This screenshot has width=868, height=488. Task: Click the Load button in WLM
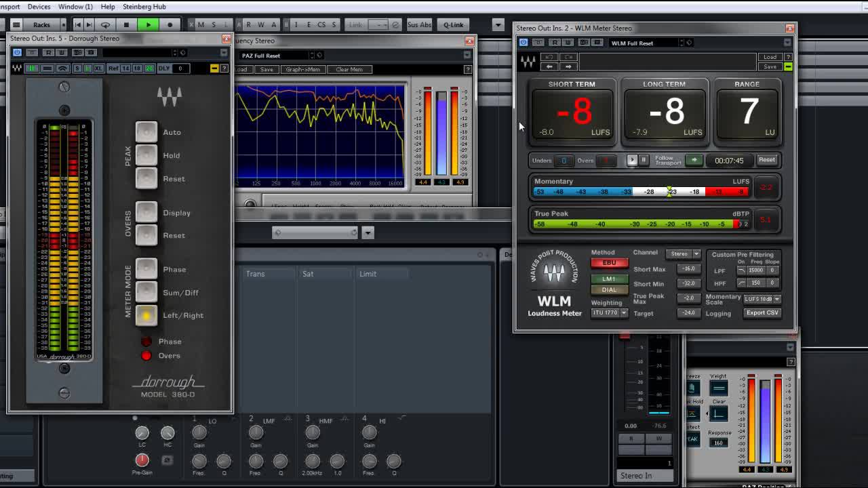pyautogui.click(x=770, y=57)
